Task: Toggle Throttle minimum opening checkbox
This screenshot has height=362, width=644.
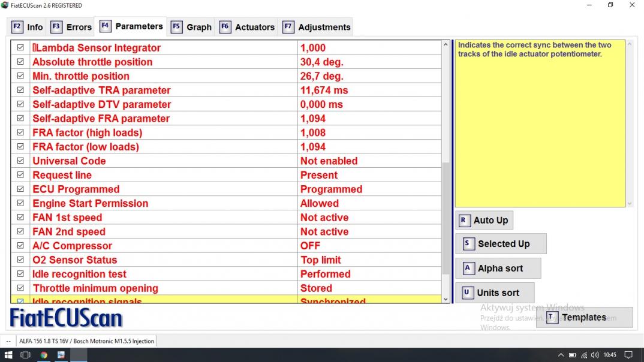Action: 20,288
